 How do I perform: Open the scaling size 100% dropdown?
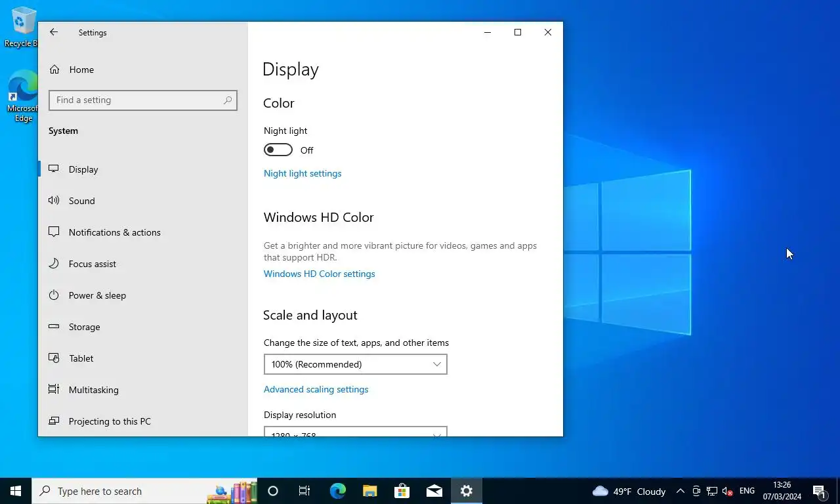[355, 364]
